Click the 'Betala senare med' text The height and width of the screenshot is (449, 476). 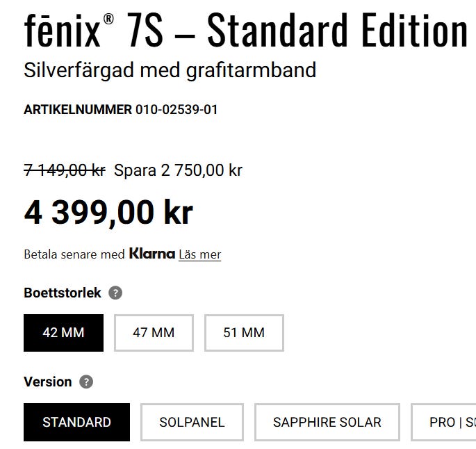tap(74, 254)
